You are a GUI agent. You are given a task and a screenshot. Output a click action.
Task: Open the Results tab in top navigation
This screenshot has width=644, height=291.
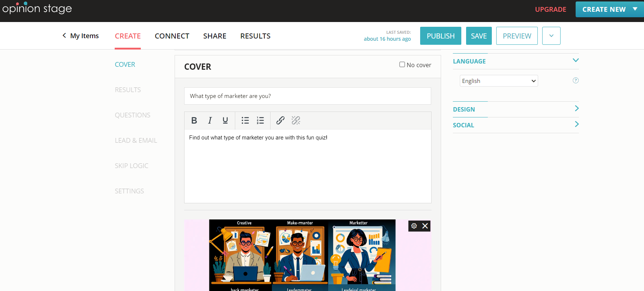tap(255, 36)
